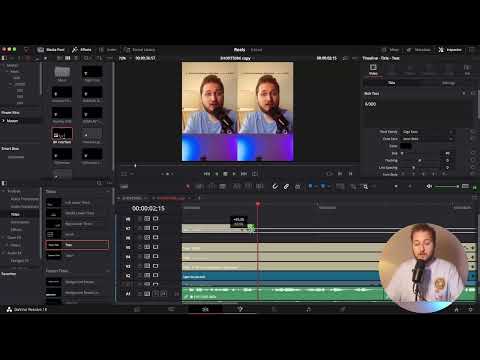Expand the Master bin

coord(3,121)
